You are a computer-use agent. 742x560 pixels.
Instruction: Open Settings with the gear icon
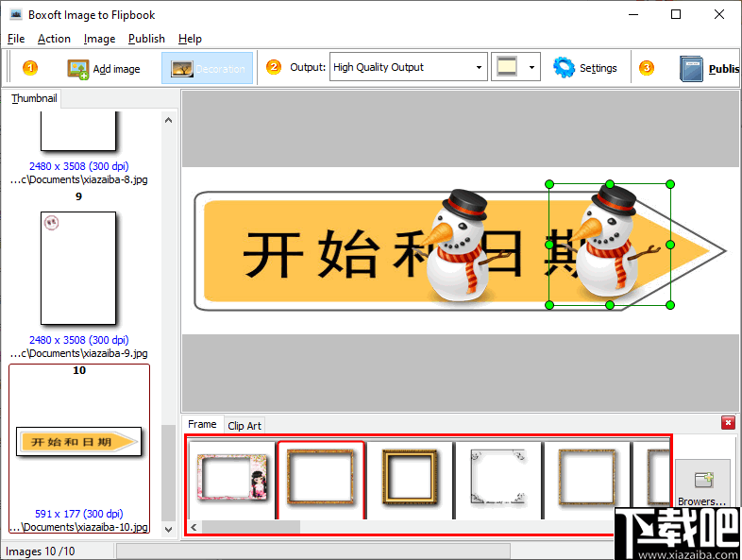pyautogui.click(x=564, y=68)
